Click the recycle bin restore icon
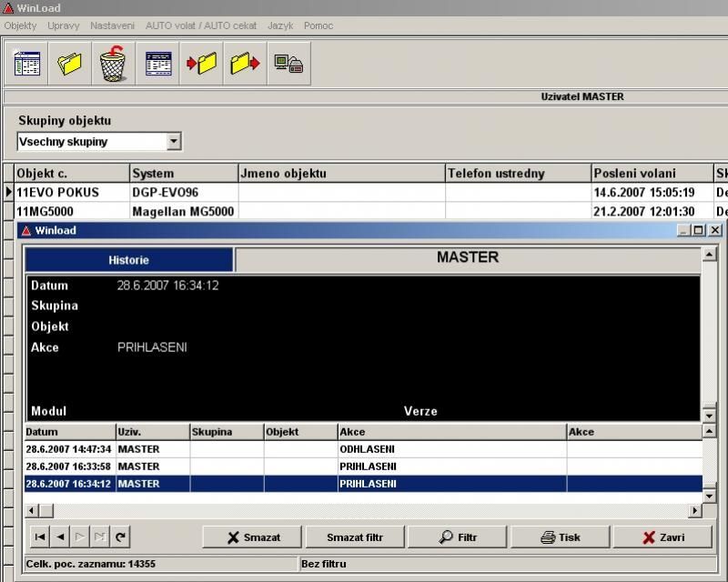The width and height of the screenshot is (728, 582). [112, 64]
